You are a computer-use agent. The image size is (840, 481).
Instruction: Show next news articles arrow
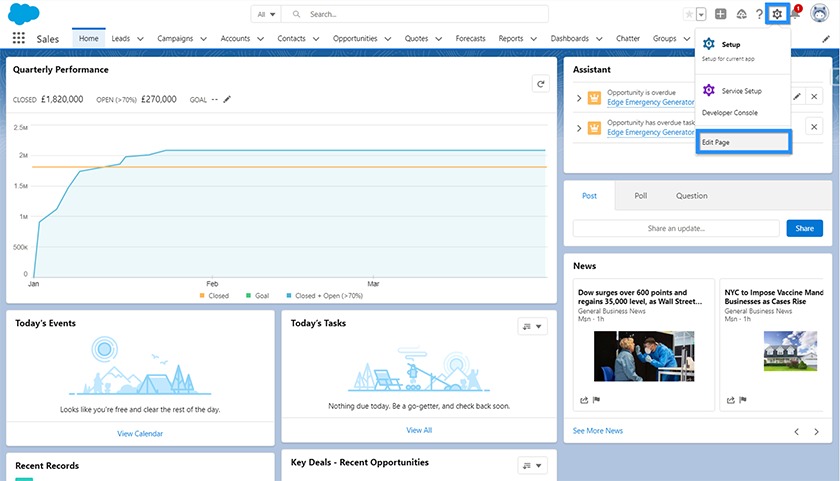click(816, 431)
